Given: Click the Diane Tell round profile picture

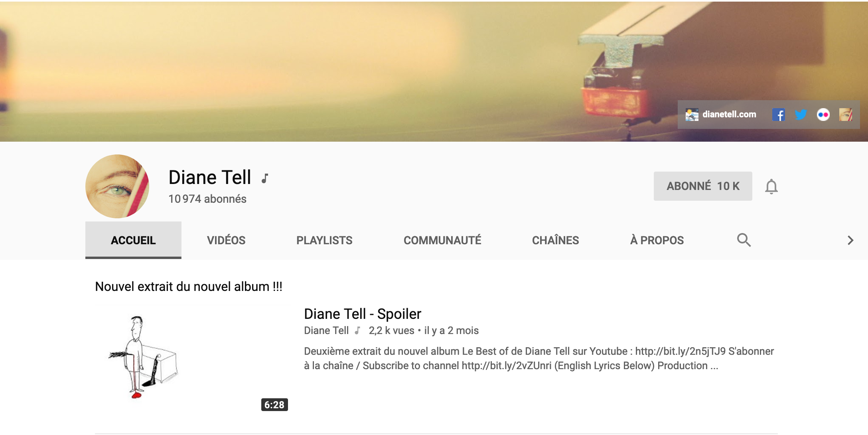Looking at the screenshot, I should point(117,186).
